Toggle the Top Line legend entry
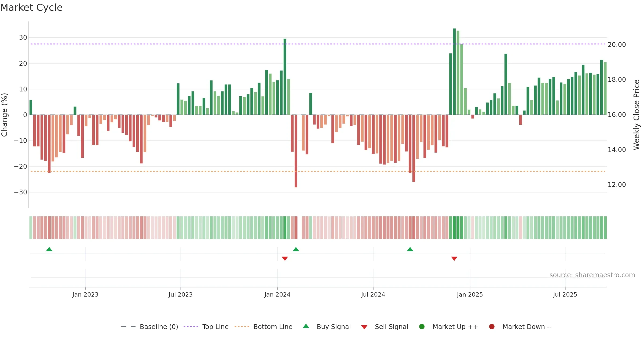Screen dimensions: 644x362 (206, 327)
